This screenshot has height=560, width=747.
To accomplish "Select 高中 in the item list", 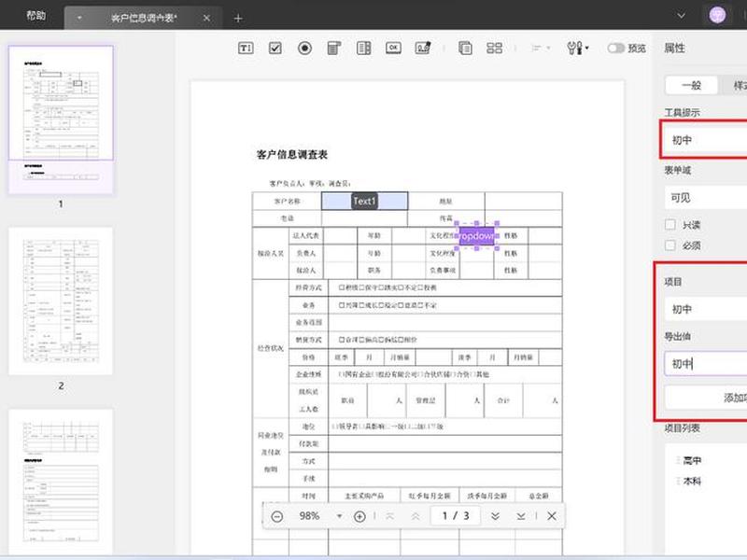I will click(692, 460).
